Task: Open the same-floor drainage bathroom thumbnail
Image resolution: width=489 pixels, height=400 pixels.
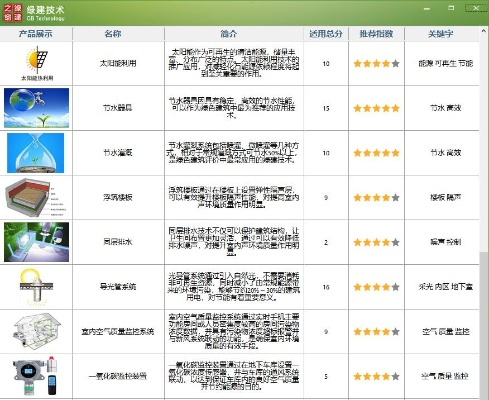Action: 36,242
